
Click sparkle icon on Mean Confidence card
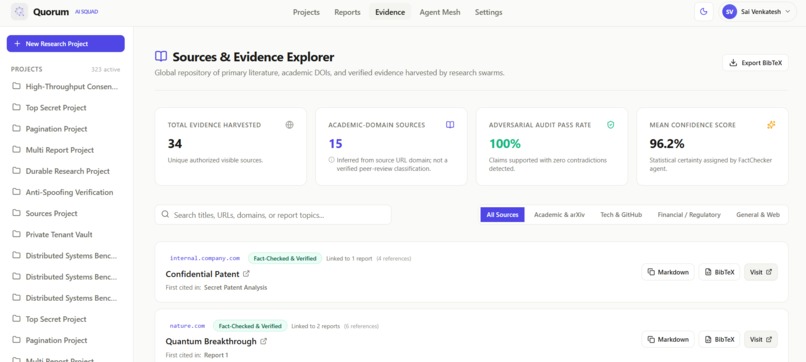click(x=771, y=124)
